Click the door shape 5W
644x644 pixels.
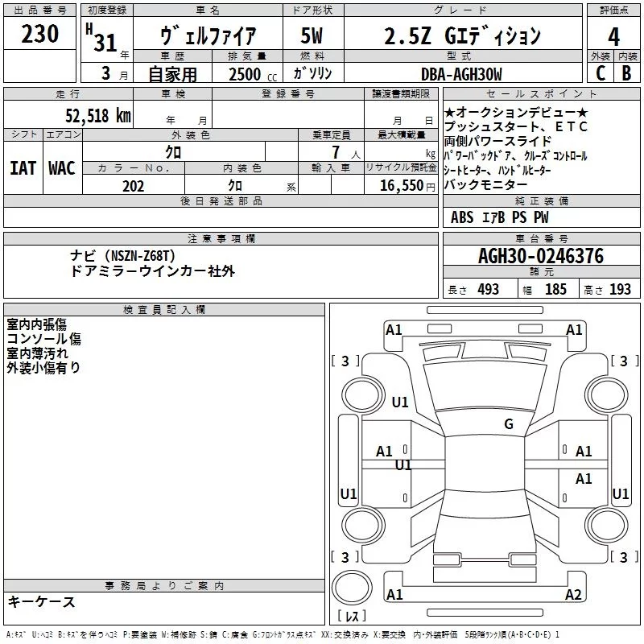click(x=312, y=35)
